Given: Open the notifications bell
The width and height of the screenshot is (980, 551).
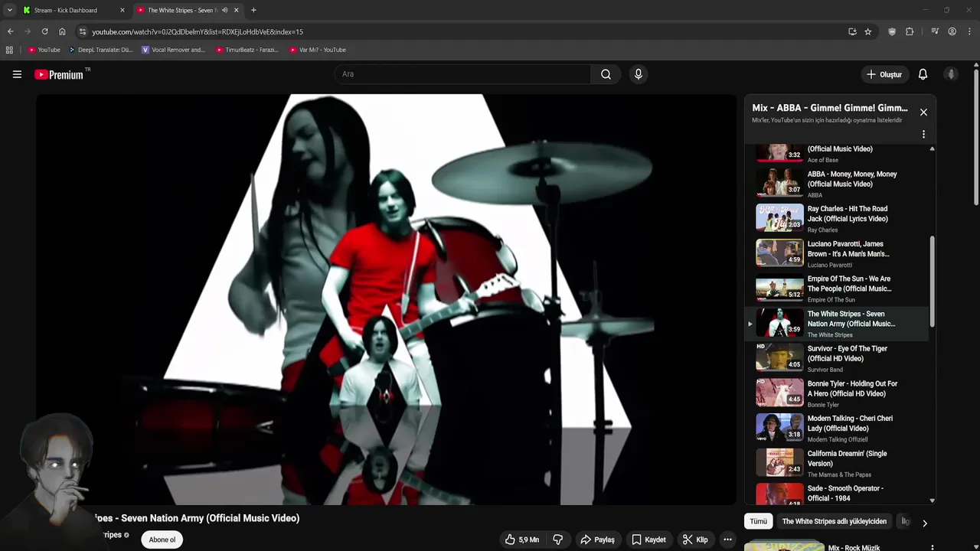Looking at the screenshot, I should tap(923, 74).
